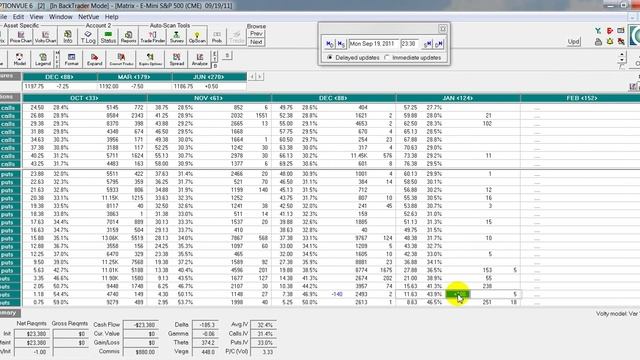
Task: Click the Delta value -185.3
Action: [205, 325]
